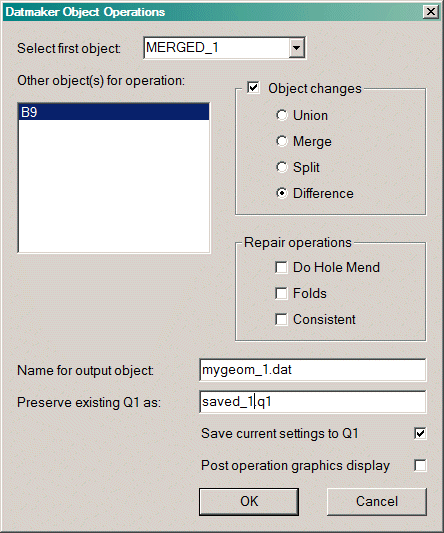Uncheck Save current settings to Q1
Image resolution: width=444 pixels, height=533 pixels.
click(x=420, y=433)
